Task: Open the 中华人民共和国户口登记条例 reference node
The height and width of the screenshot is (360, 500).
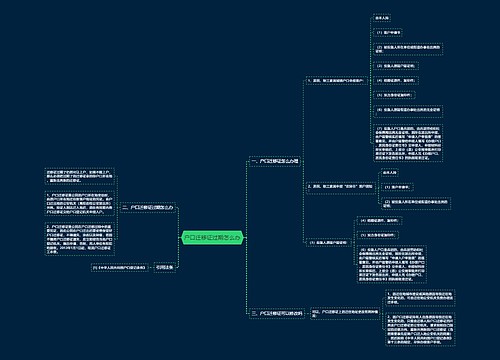Action: [x=120, y=268]
